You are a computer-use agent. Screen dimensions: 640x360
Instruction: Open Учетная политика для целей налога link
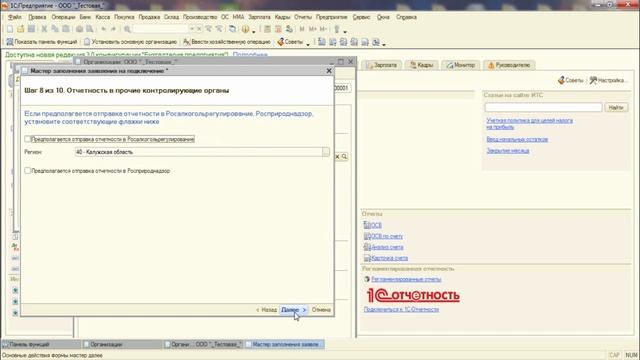pyautogui.click(x=529, y=124)
